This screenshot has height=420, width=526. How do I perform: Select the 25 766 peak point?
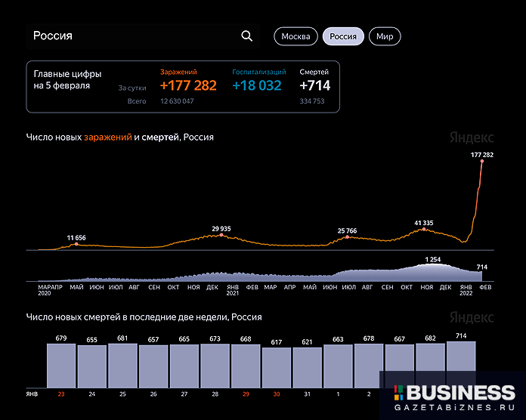[x=347, y=236]
